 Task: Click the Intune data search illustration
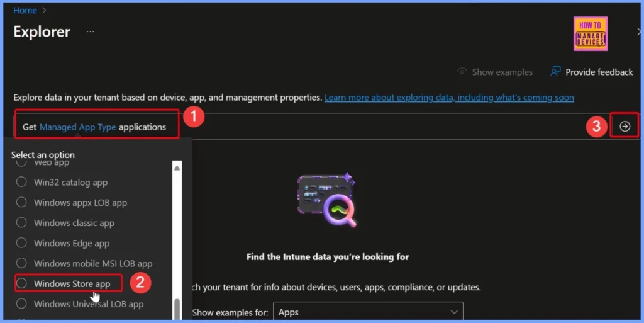327,200
